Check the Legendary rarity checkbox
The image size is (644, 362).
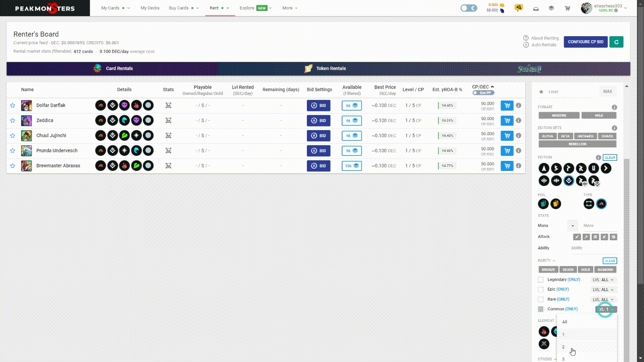click(x=541, y=280)
